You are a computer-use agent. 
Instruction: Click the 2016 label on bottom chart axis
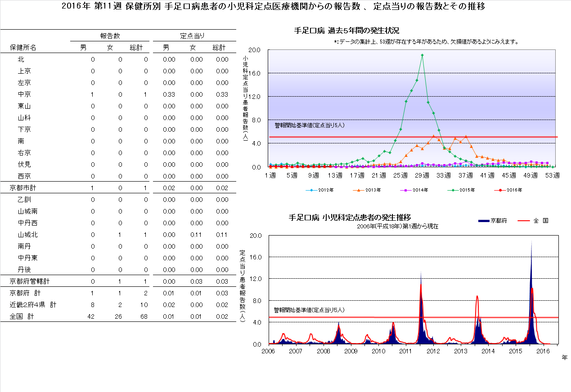click(x=544, y=351)
